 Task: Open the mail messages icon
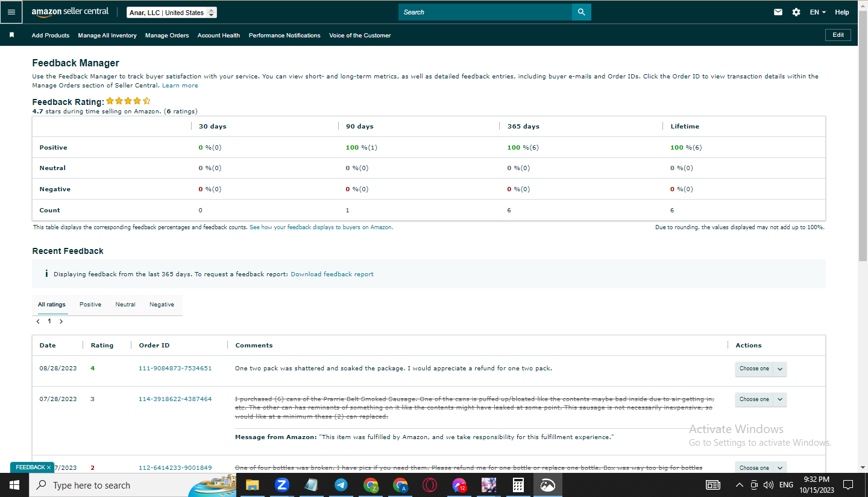pyautogui.click(x=778, y=12)
